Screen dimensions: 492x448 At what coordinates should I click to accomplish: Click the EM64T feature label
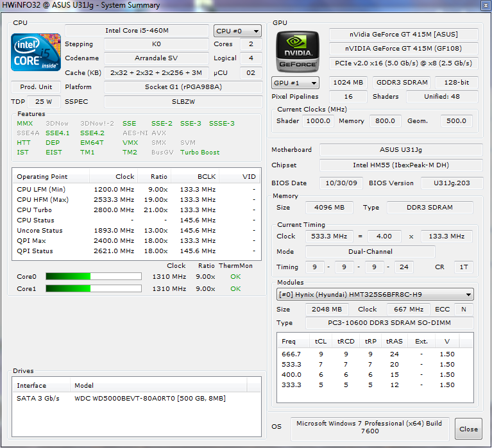click(92, 143)
